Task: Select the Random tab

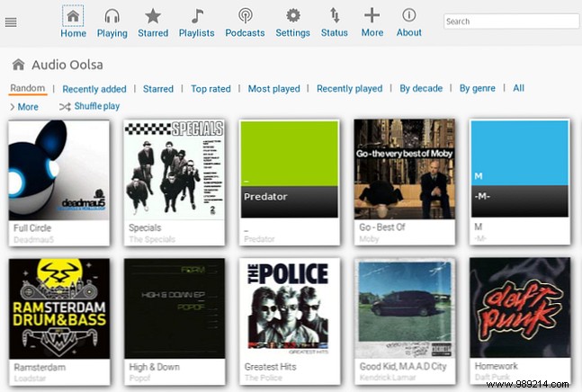Action: 28,88
